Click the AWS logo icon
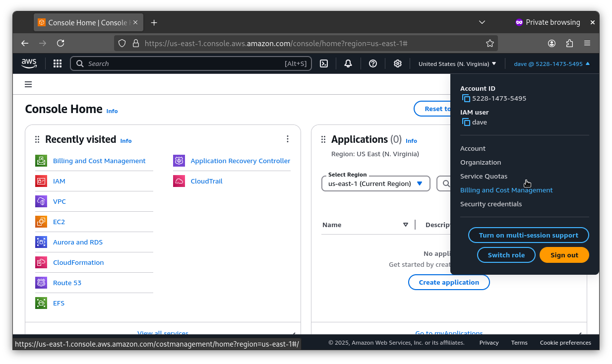Screen dimensions: 612x364 point(29,63)
